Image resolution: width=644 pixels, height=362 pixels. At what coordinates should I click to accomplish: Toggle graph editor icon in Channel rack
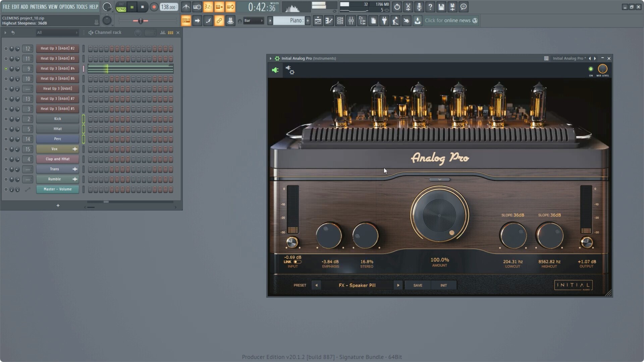[x=163, y=33]
